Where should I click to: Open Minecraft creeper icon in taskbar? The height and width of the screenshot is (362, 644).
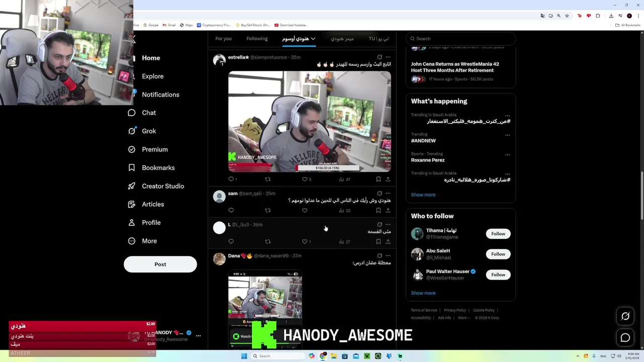click(367, 356)
